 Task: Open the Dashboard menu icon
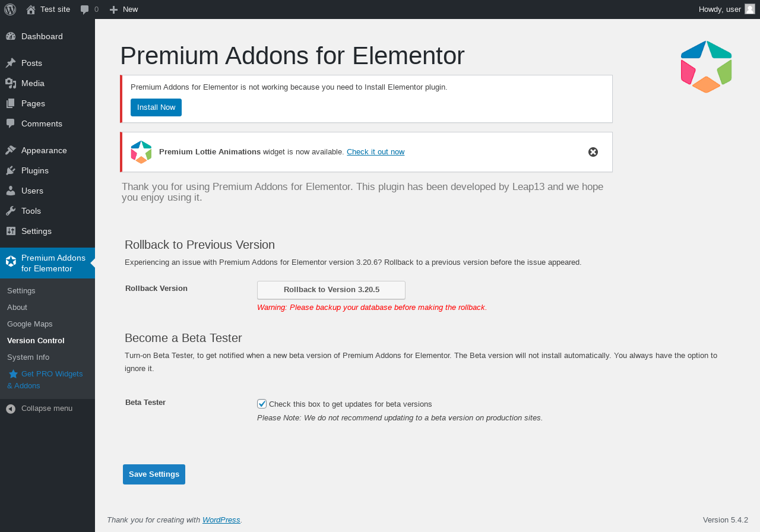pos(11,36)
